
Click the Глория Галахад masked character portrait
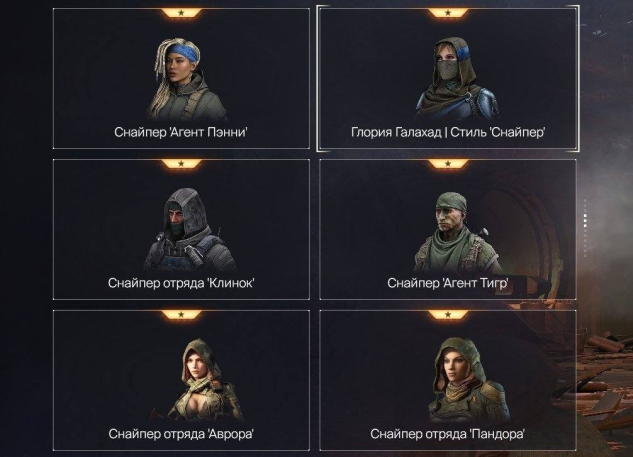(456, 78)
